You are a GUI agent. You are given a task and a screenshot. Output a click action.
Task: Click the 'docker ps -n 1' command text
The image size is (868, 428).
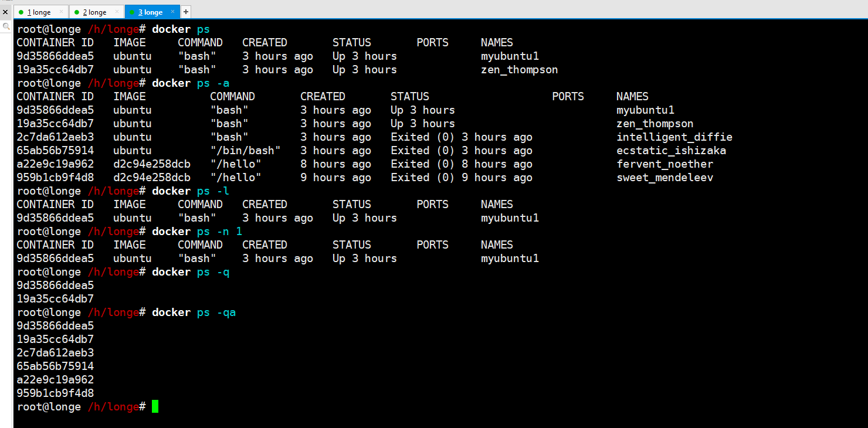pyautogui.click(x=197, y=232)
